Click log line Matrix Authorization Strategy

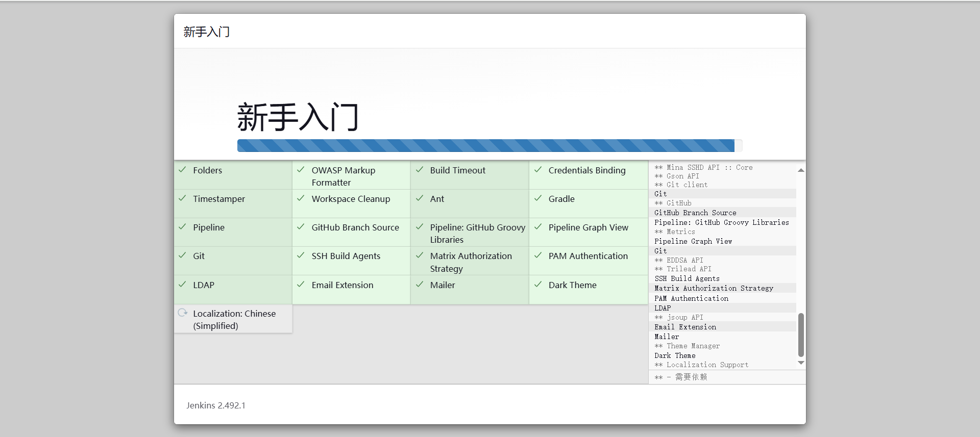point(714,288)
